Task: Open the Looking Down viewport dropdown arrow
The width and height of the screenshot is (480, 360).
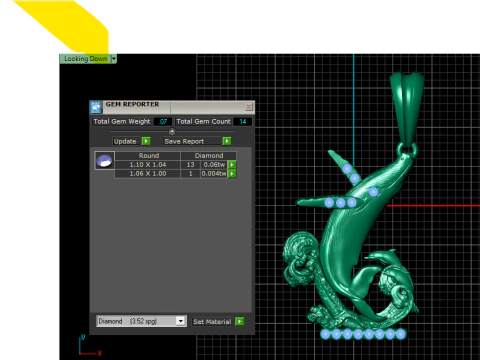Action: (114, 59)
